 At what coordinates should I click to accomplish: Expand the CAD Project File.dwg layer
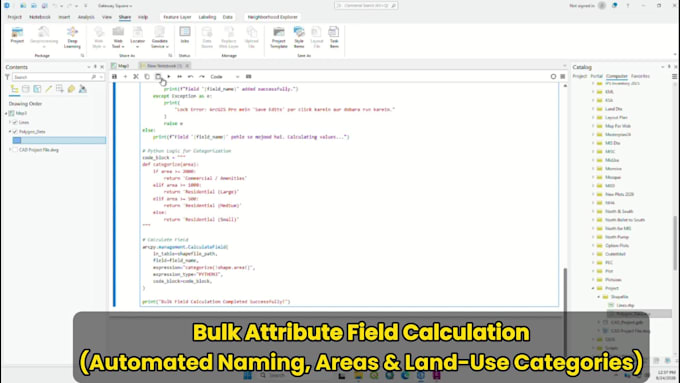click(10, 150)
